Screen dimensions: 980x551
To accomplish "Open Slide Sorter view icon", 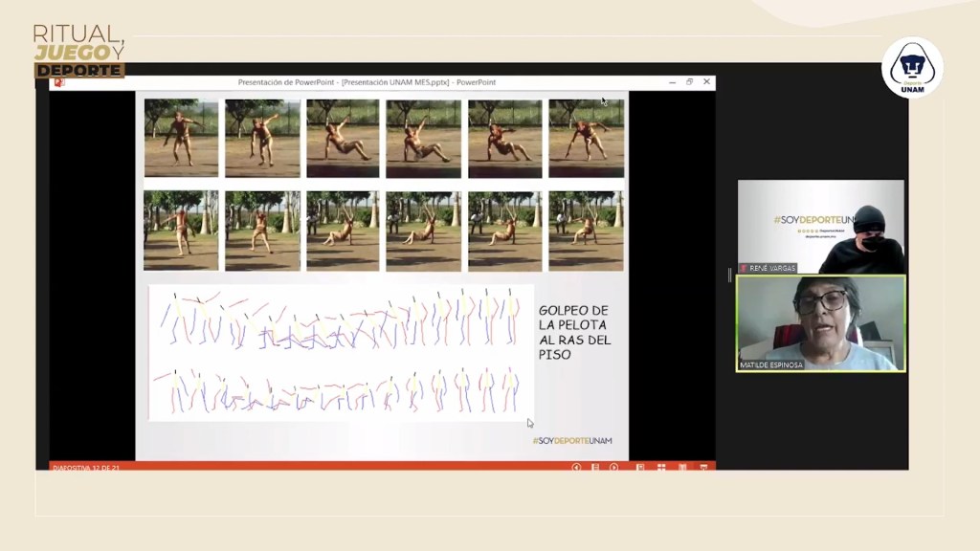I will 660,467.
